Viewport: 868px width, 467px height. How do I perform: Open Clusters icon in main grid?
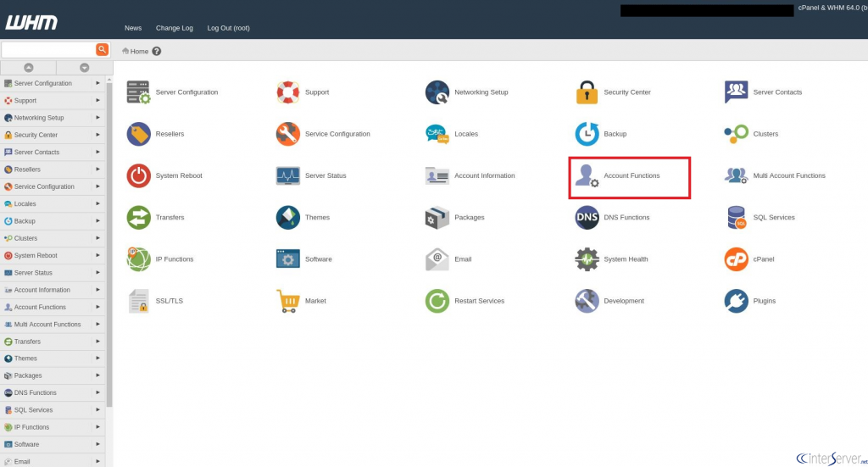(737, 134)
